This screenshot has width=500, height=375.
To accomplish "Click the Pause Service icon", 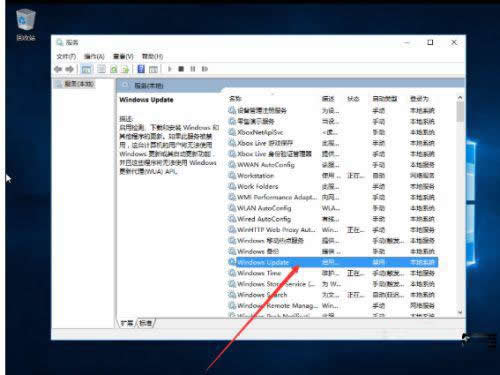I will tap(193, 69).
